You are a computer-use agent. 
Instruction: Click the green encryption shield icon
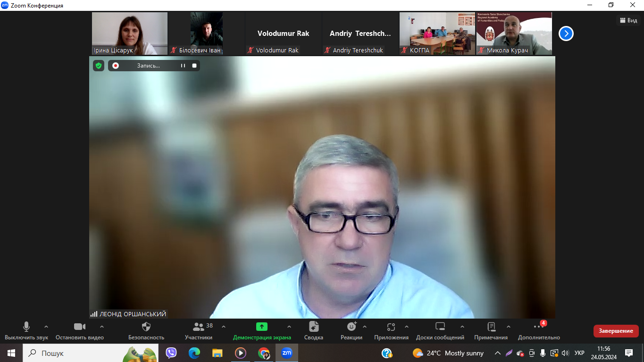(x=99, y=66)
